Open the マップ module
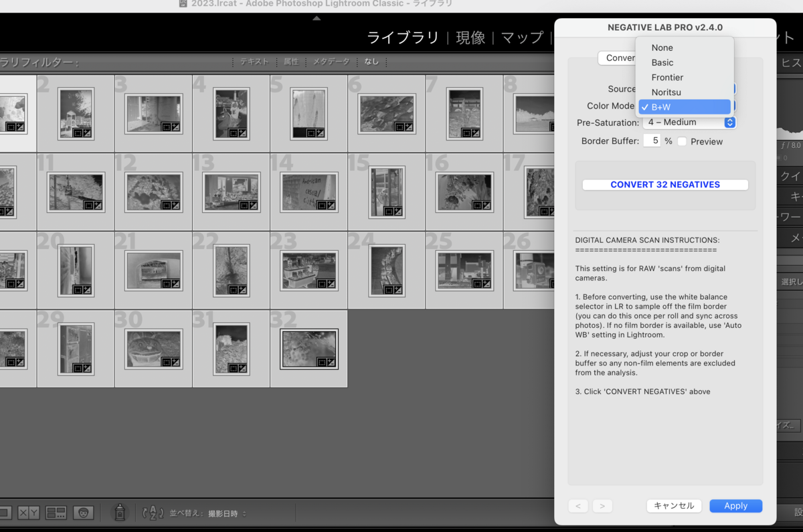 [x=523, y=37]
